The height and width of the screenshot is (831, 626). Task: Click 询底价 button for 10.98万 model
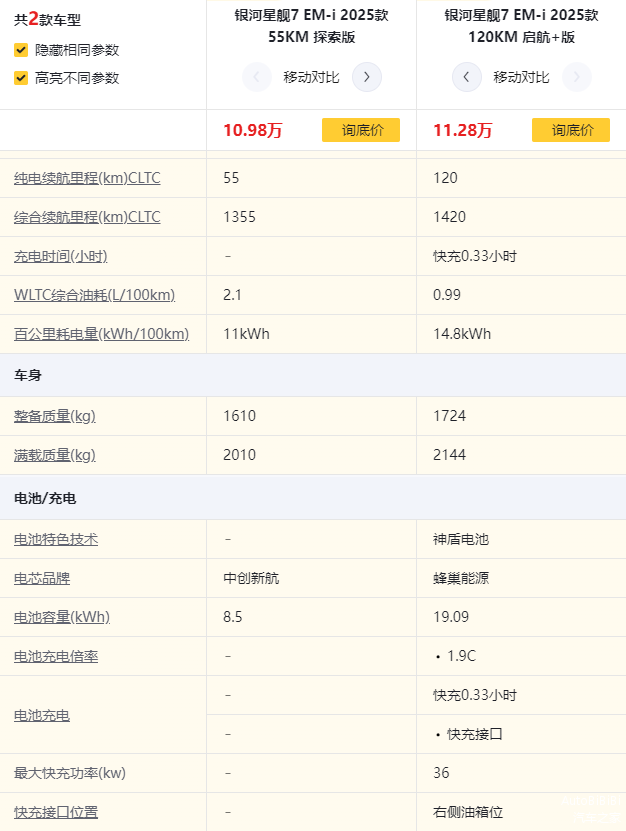(x=360, y=130)
